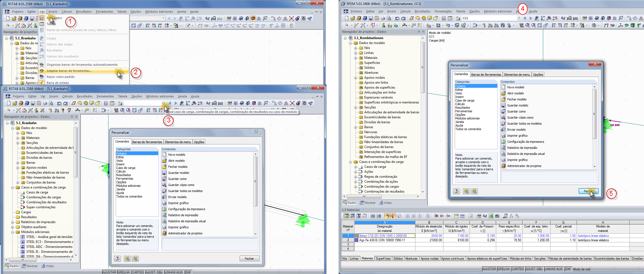Click Save icon in lower RSTAB toolbar

[x=33, y=103]
